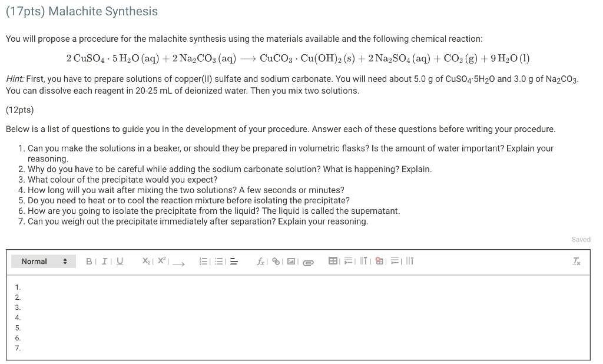The height and width of the screenshot is (364, 603).
Task: Apply a numbered list
Action: [203, 261]
